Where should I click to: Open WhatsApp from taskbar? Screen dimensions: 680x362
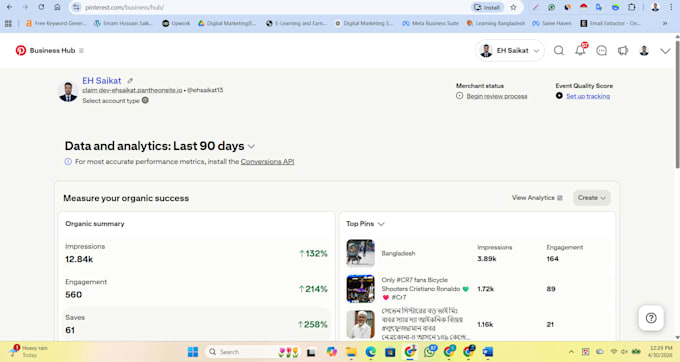pyautogui.click(x=430, y=352)
